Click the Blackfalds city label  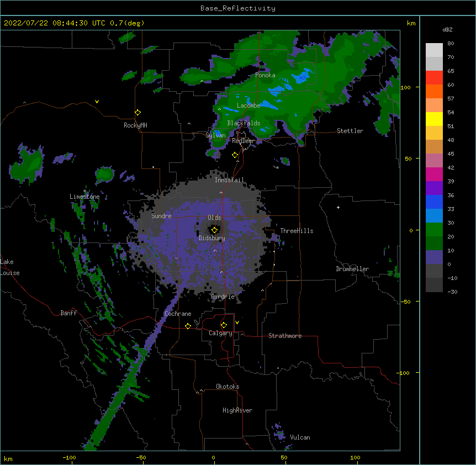(244, 123)
